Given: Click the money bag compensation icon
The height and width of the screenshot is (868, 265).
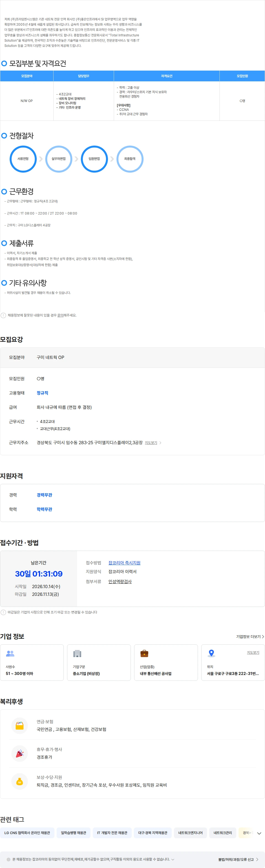Looking at the screenshot, I should (20, 781).
